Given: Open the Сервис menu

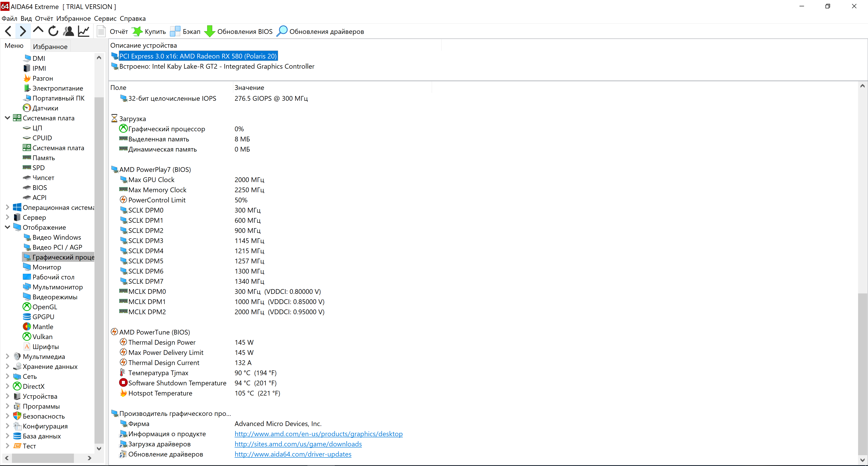Looking at the screenshot, I should tap(105, 19).
